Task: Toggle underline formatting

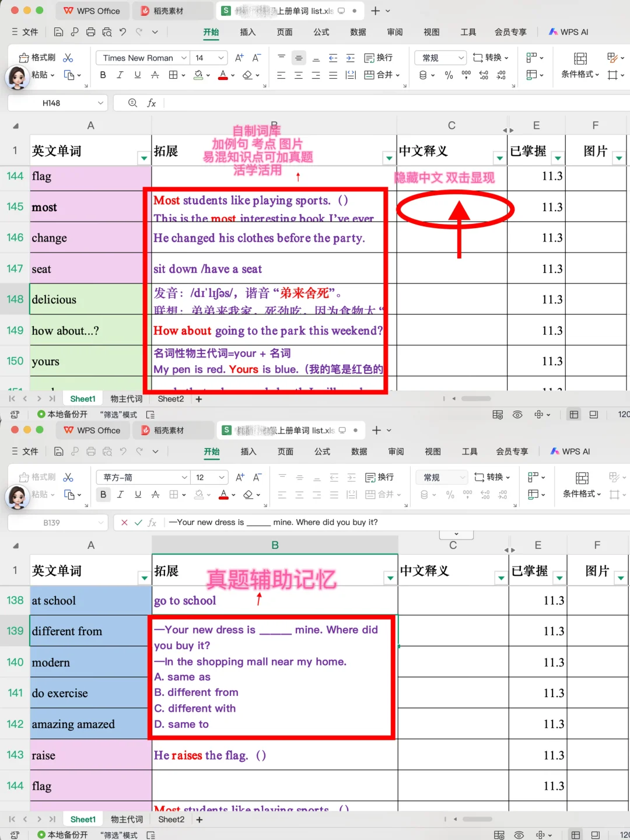Action: click(136, 75)
